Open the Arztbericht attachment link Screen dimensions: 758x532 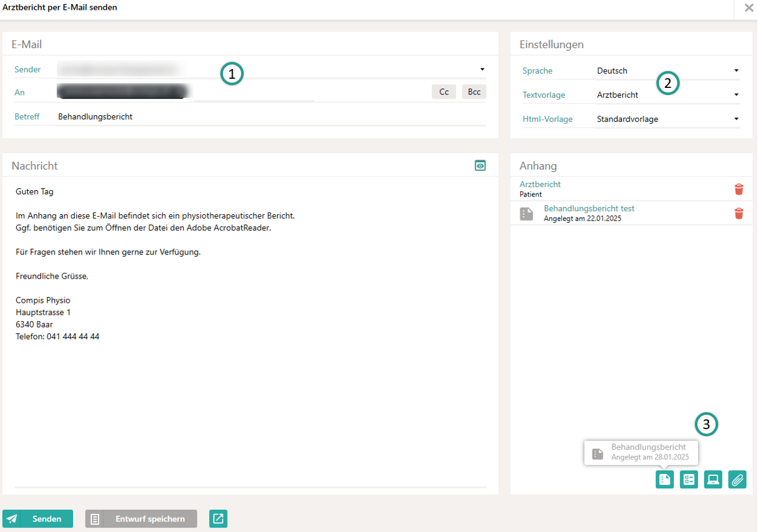click(x=540, y=184)
